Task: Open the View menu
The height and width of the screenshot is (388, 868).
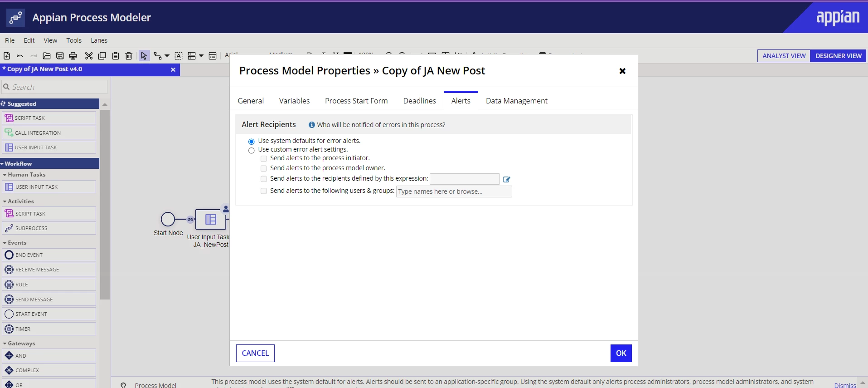Action: (50, 40)
